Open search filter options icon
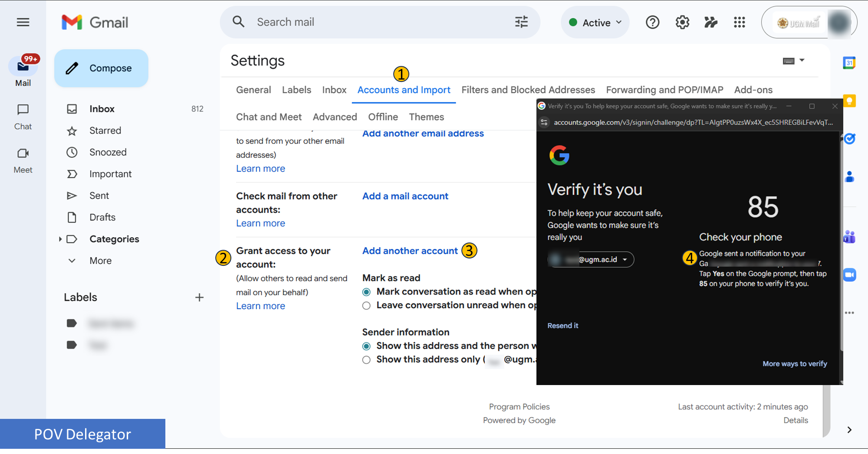 [x=521, y=22]
